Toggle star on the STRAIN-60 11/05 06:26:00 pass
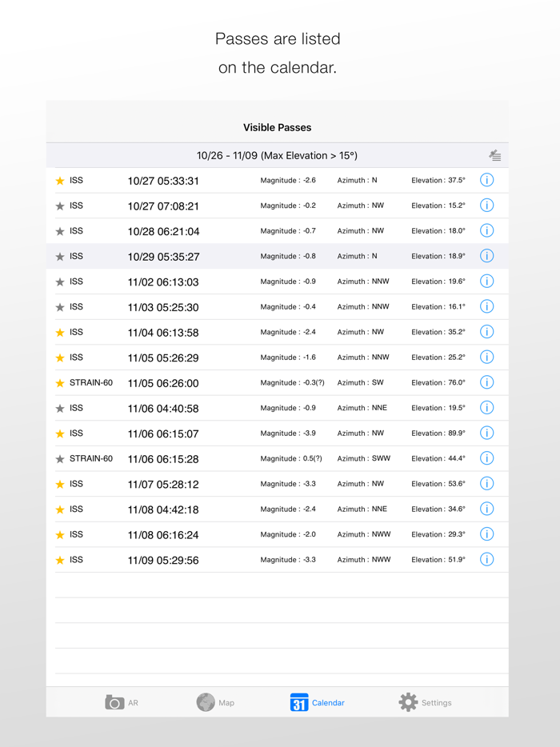This screenshot has height=747, width=560. coord(60,382)
